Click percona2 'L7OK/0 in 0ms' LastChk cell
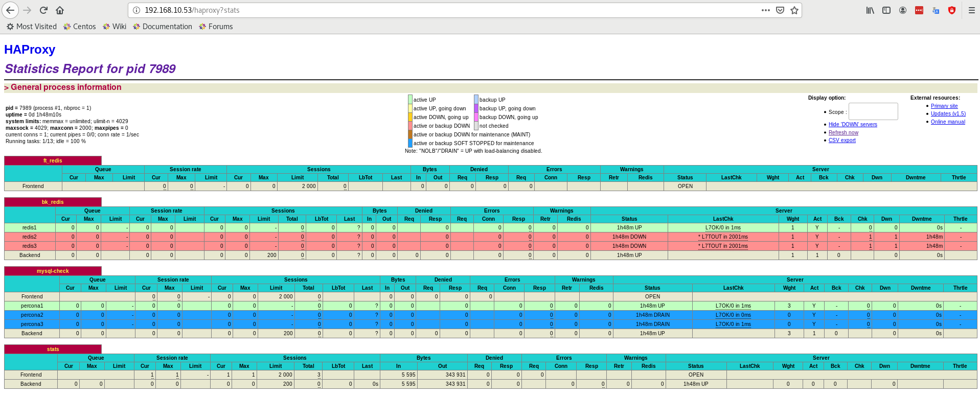 (x=733, y=315)
